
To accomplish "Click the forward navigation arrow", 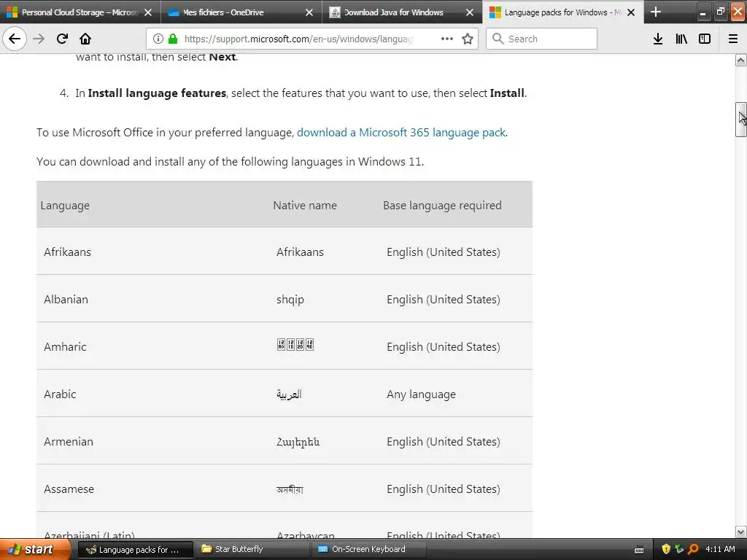I will tap(39, 39).
